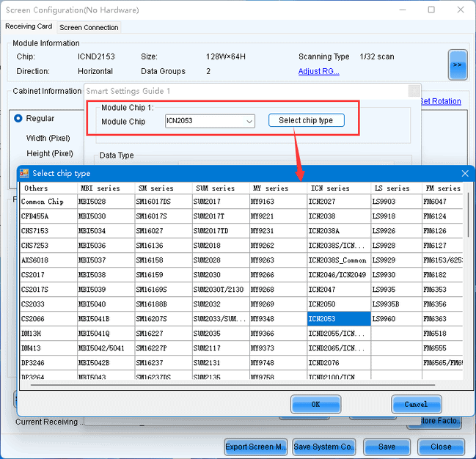Select the DM13H chip cell
Viewport: 476px width, 459px height.
click(x=48, y=334)
